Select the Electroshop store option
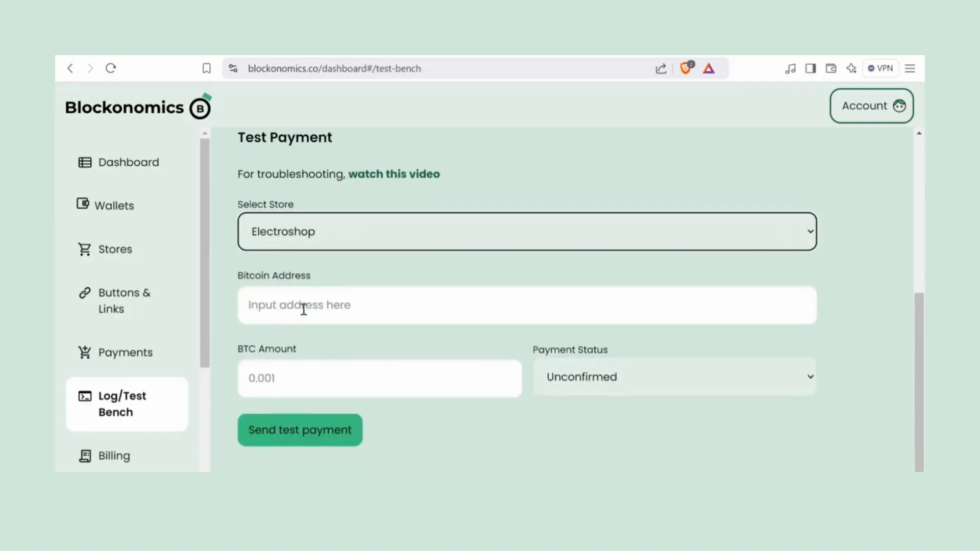The height and width of the screenshot is (551, 980). (x=528, y=231)
